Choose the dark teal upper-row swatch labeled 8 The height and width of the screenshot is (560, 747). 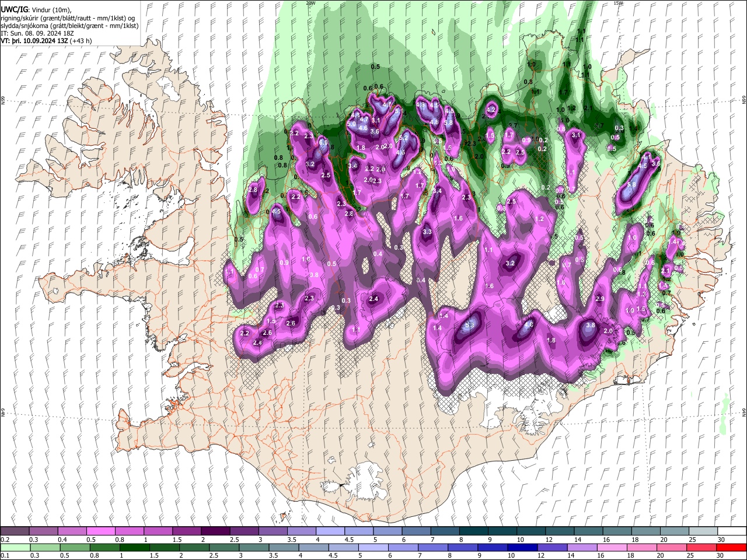(x=473, y=531)
